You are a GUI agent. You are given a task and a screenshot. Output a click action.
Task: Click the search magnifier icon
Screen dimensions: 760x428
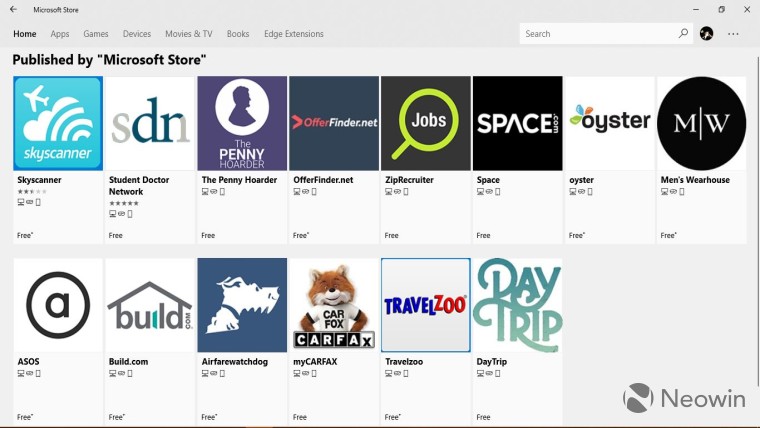coord(683,33)
